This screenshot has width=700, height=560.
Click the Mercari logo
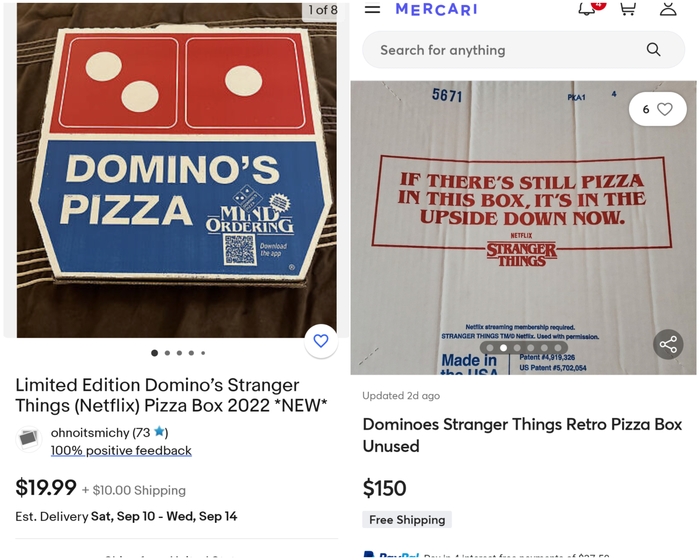(x=436, y=9)
